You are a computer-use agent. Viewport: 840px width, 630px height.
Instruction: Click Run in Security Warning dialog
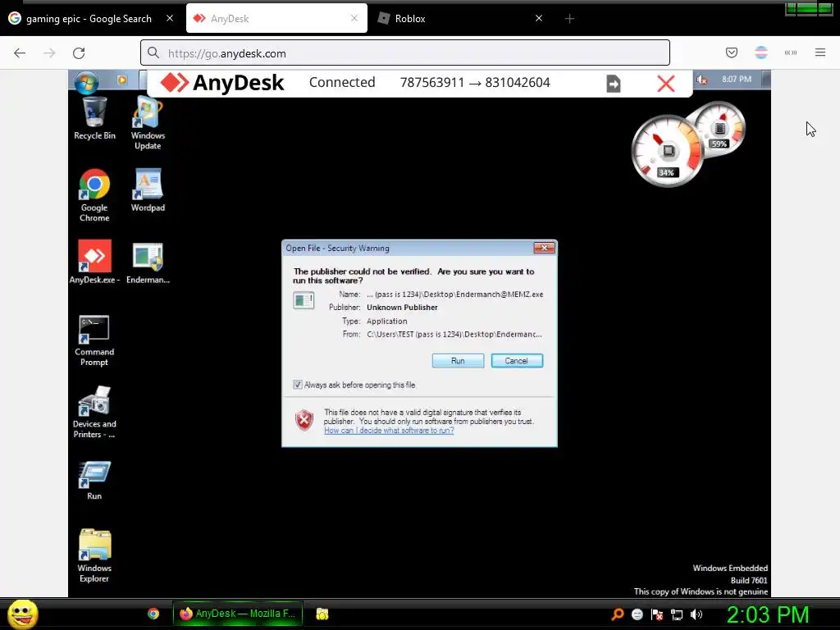(x=458, y=361)
